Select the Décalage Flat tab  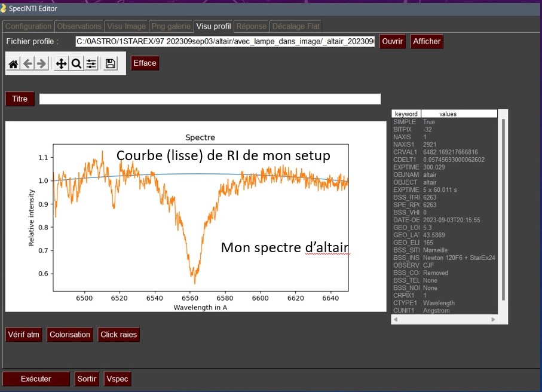(x=296, y=26)
